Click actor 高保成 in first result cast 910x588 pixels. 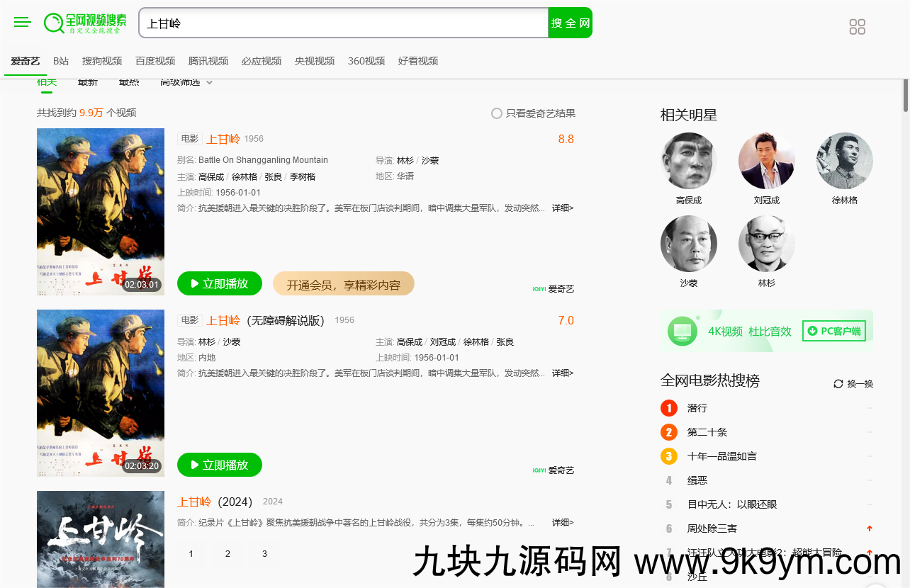point(211,177)
